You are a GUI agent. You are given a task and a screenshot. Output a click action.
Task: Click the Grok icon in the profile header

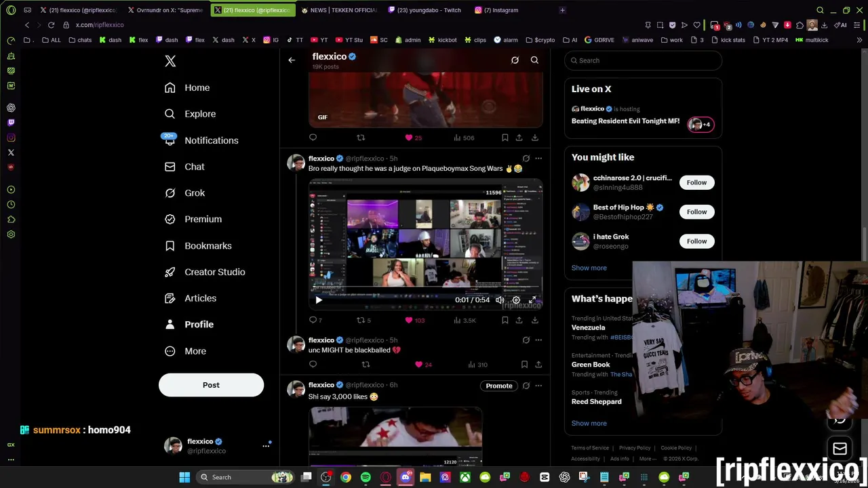click(515, 60)
